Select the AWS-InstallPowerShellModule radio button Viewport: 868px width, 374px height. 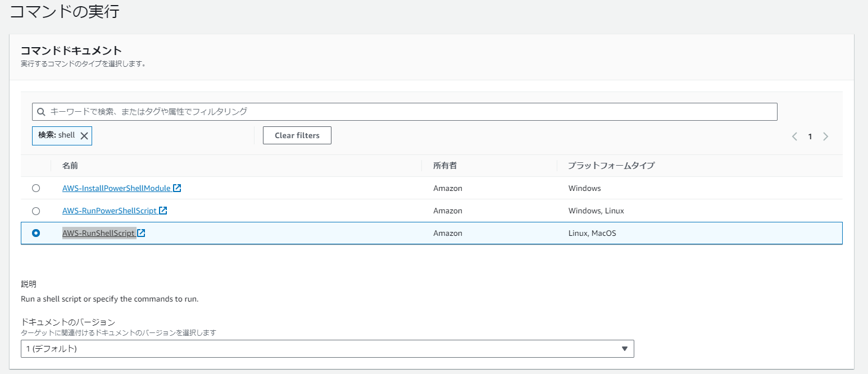(36, 188)
